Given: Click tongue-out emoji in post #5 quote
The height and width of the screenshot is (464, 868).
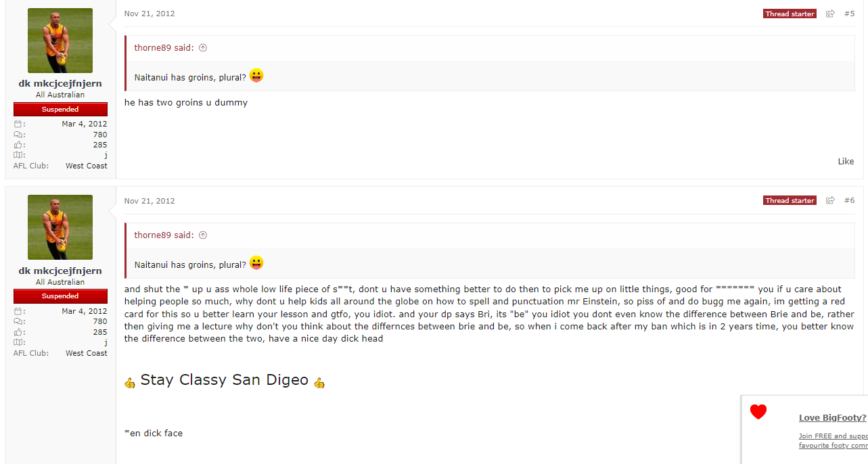Looking at the screenshot, I should (x=256, y=76).
